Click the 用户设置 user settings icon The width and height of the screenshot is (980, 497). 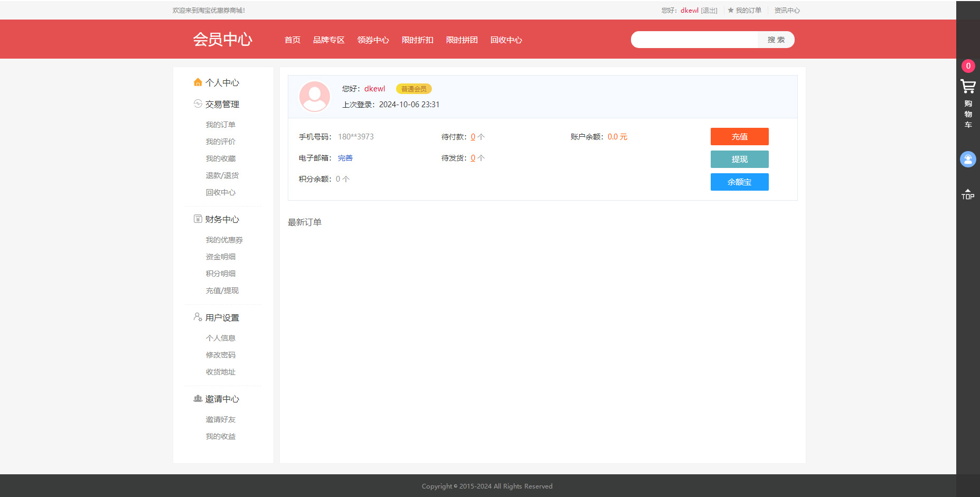[197, 317]
